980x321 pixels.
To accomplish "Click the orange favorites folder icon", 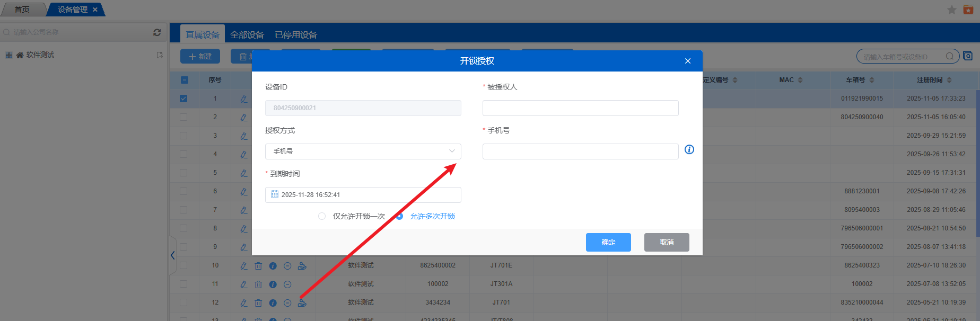I will pyautogui.click(x=968, y=10).
